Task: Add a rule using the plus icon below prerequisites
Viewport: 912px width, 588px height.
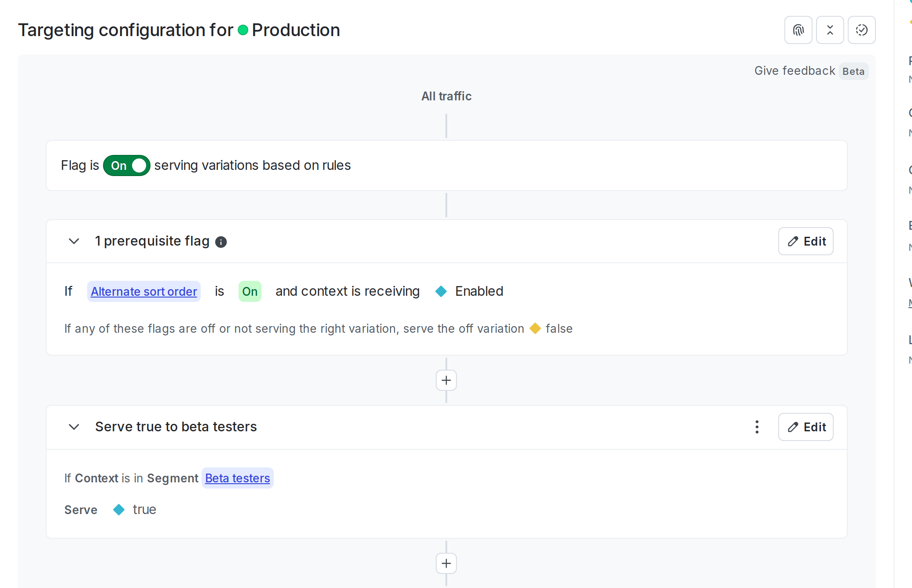Action: [x=445, y=380]
